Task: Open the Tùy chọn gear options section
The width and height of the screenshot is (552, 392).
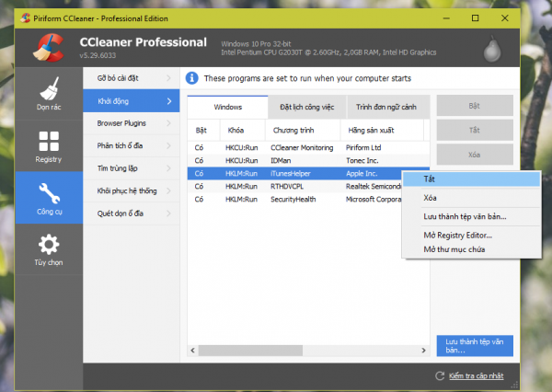Action: pos(49,249)
